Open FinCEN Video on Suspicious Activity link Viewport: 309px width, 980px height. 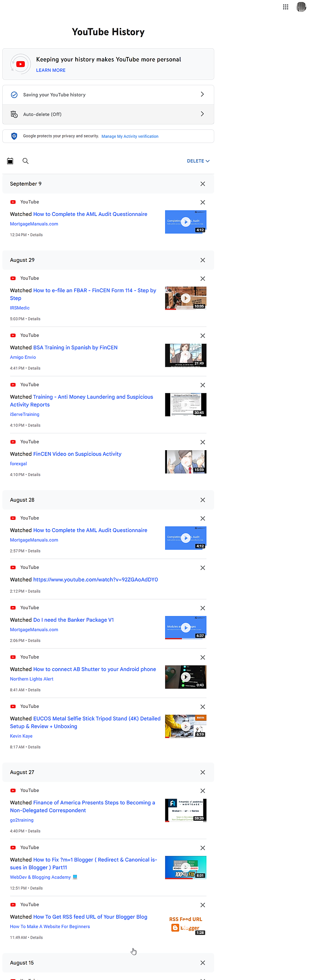[77, 454]
